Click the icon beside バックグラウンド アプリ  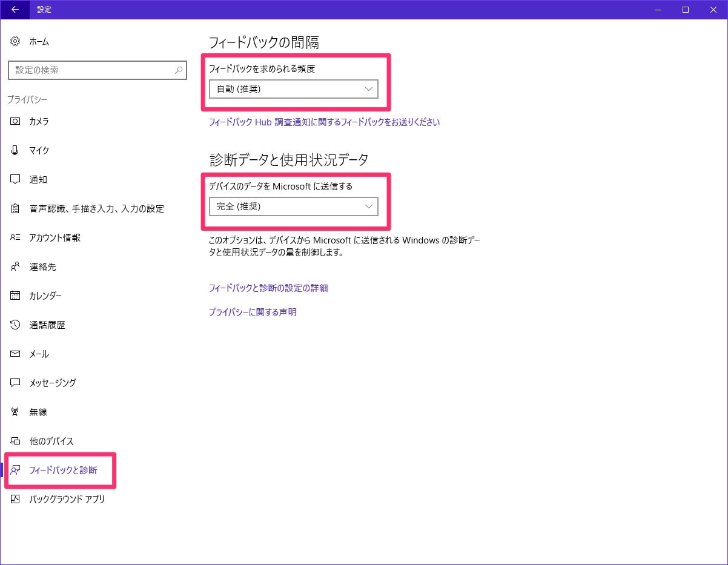coord(16,499)
